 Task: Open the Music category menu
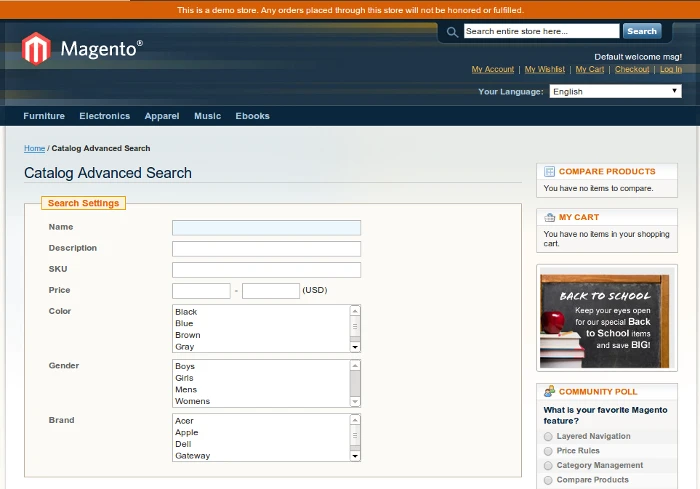207,116
